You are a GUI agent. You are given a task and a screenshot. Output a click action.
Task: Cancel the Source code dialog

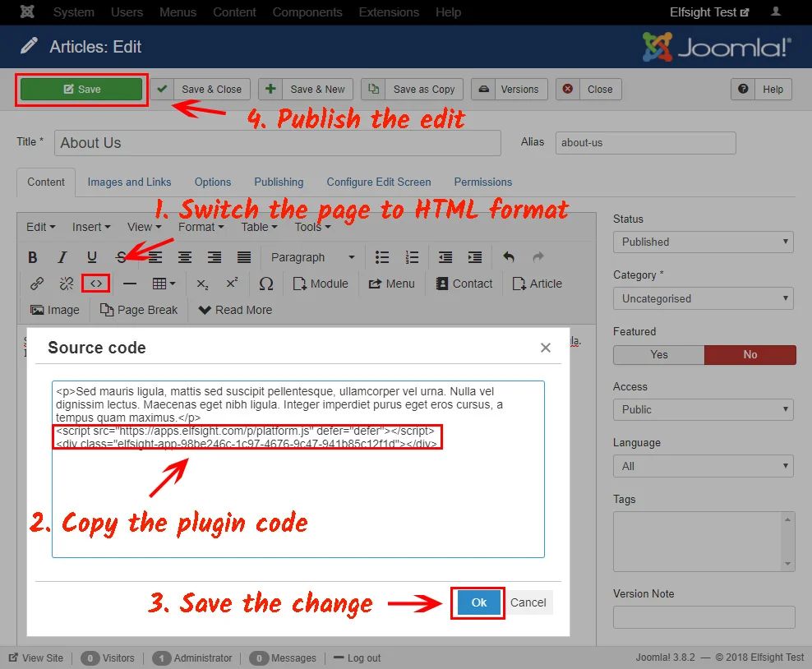(528, 602)
